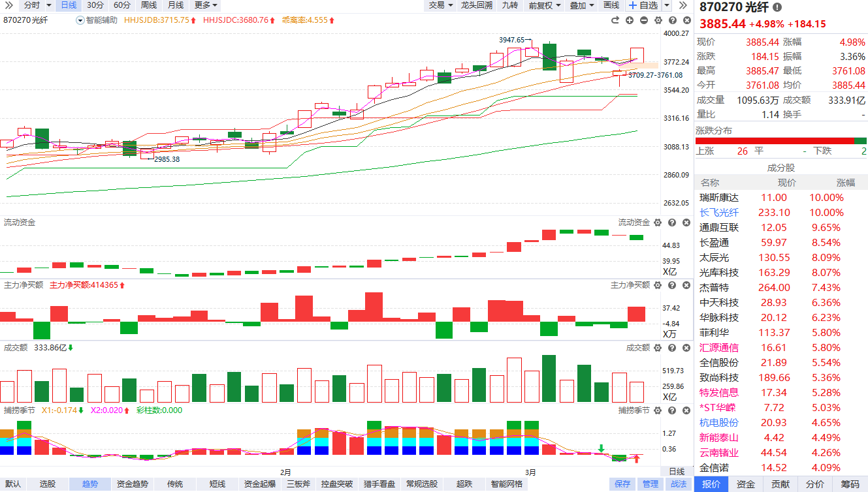The height and width of the screenshot is (492, 868).
Task: Open 捕捞季节 indicator help icon
Action: point(672,410)
